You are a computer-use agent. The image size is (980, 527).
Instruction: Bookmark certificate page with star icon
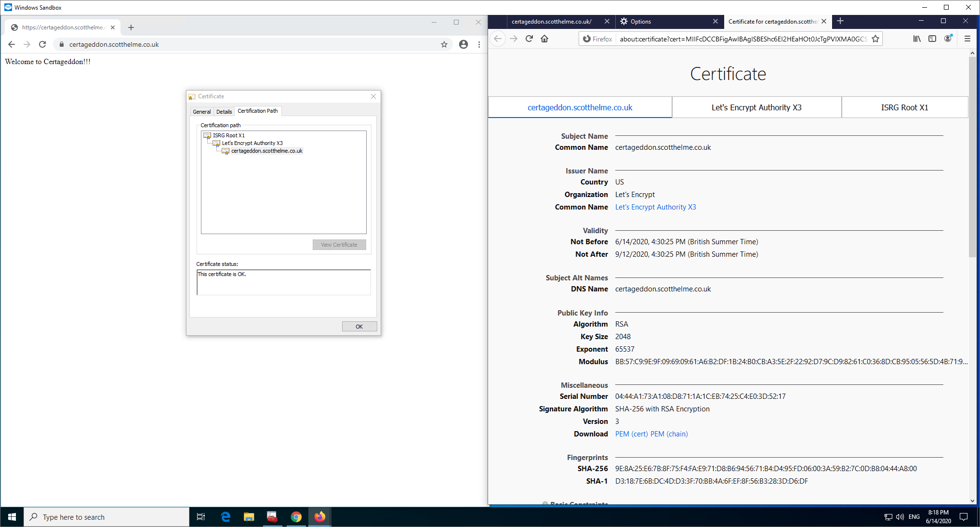875,39
